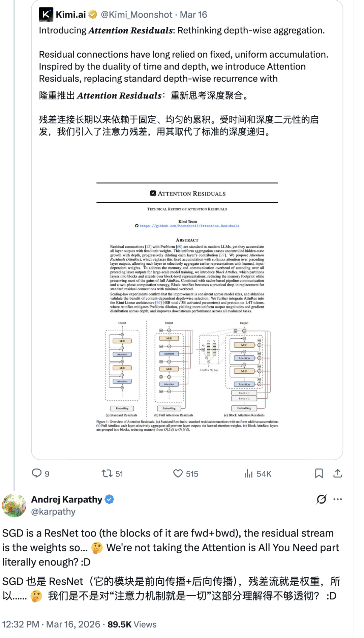The image size is (364, 638).
Task: Bookmark the Kimi.ai tweet
Action: (319, 473)
